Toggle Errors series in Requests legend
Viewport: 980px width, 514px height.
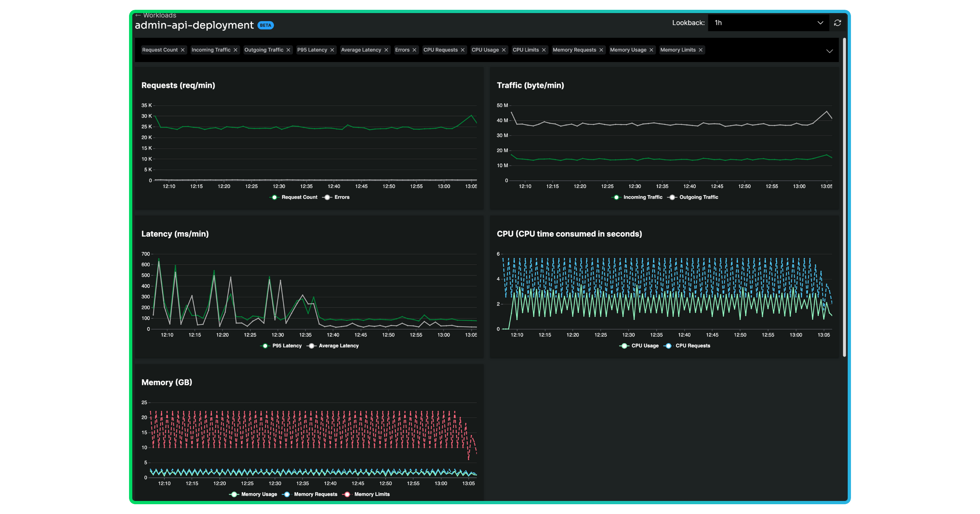(x=341, y=197)
